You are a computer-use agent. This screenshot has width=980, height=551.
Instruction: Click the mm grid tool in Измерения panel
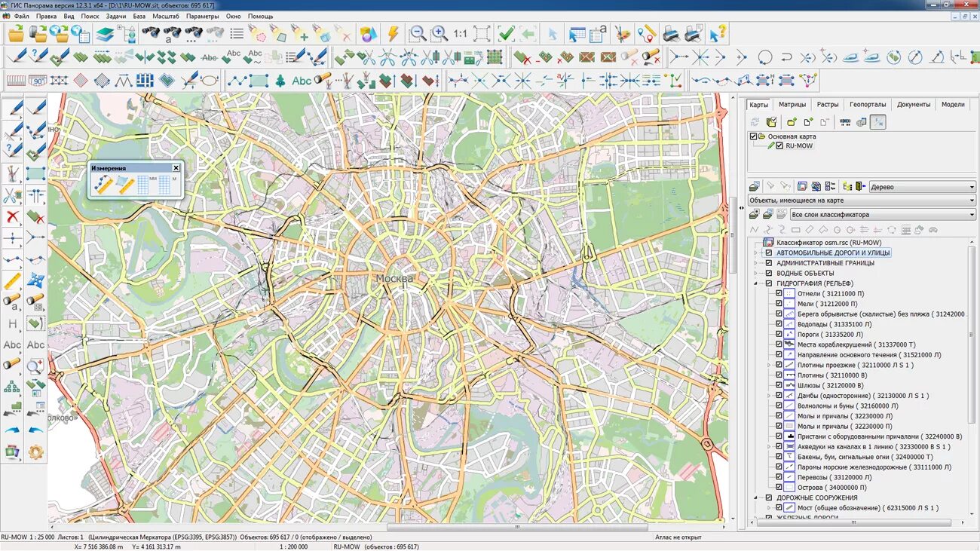[148, 185]
